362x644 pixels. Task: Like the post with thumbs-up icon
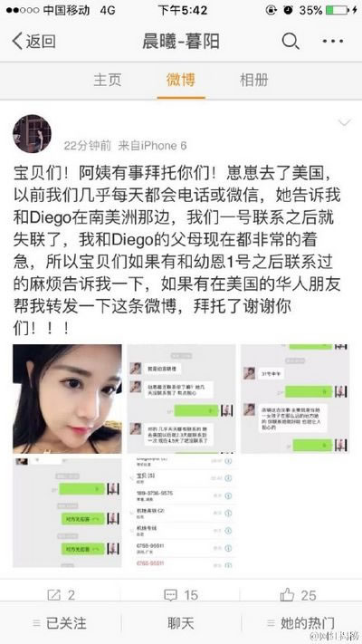click(287, 594)
